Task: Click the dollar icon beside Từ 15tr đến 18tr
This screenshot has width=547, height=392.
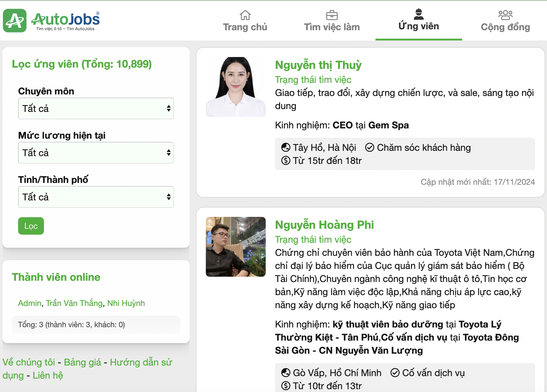Action: 286,161
